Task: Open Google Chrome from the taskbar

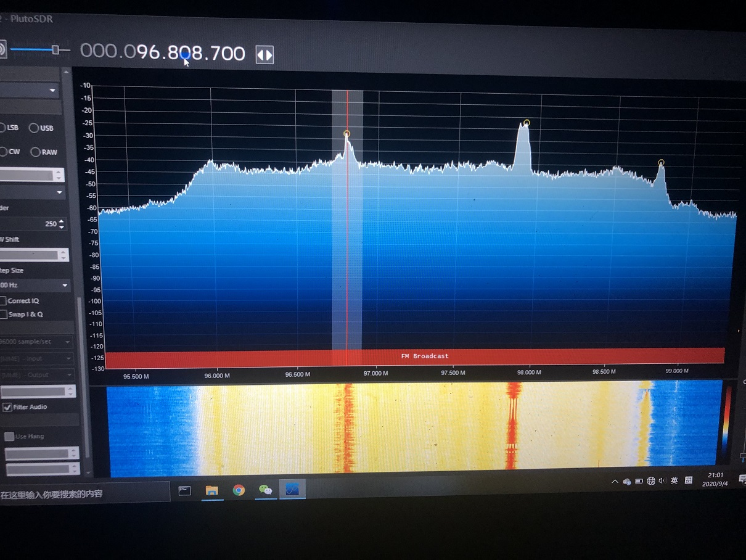Action: [x=239, y=490]
